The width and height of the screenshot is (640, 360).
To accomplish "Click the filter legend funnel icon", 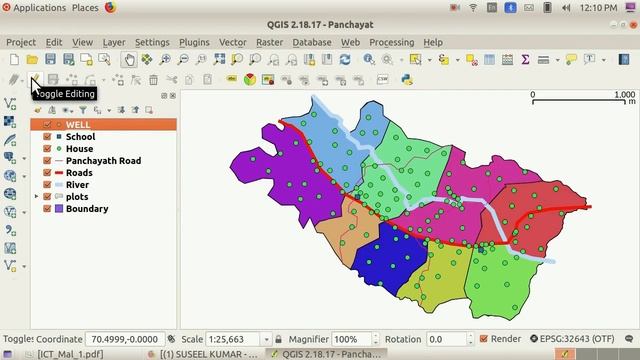I will pos(83,110).
